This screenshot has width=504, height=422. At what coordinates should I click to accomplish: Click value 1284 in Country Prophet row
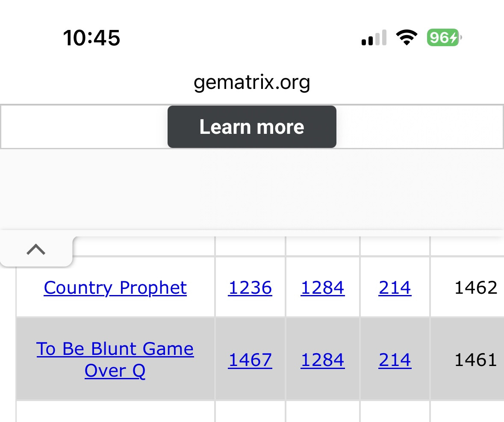(x=322, y=288)
